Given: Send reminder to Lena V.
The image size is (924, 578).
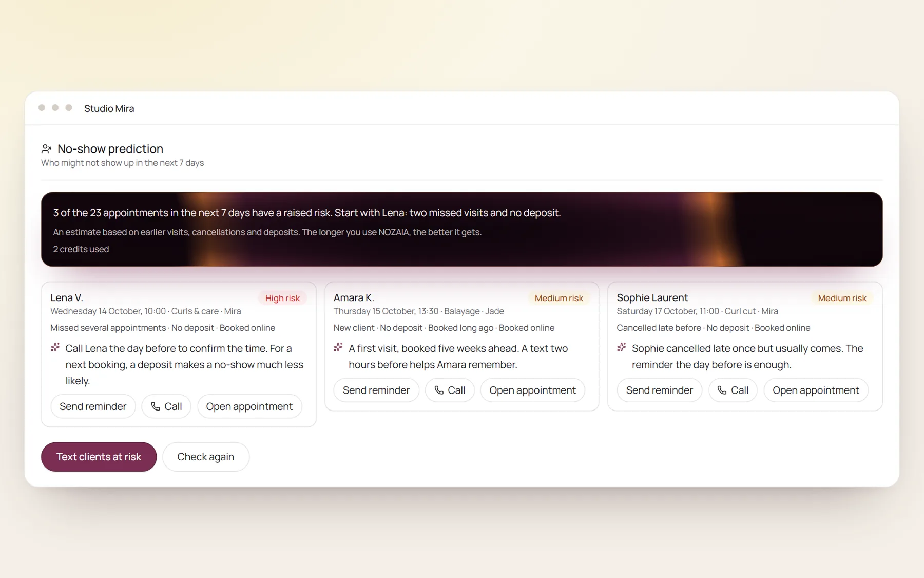Looking at the screenshot, I should pyautogui.click(x=93, y=406).
